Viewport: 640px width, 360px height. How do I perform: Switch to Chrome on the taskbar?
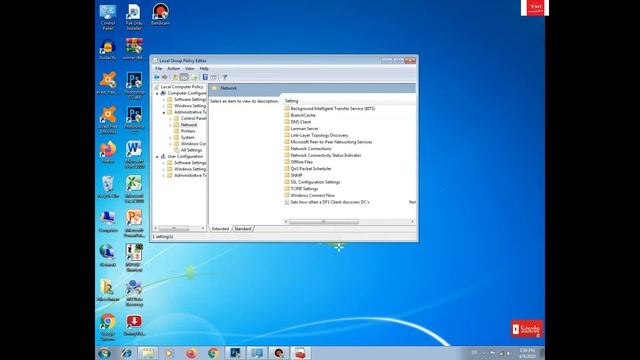[x=213, y=353]
